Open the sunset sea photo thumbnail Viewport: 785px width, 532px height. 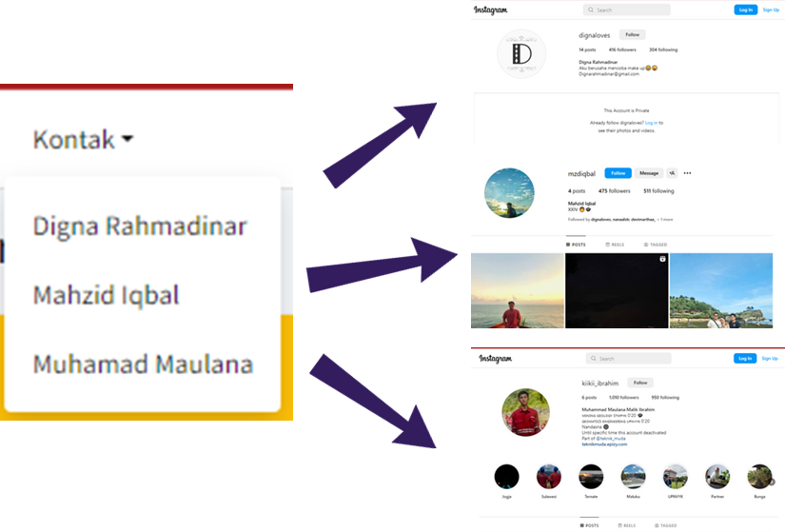coord(518,290)
